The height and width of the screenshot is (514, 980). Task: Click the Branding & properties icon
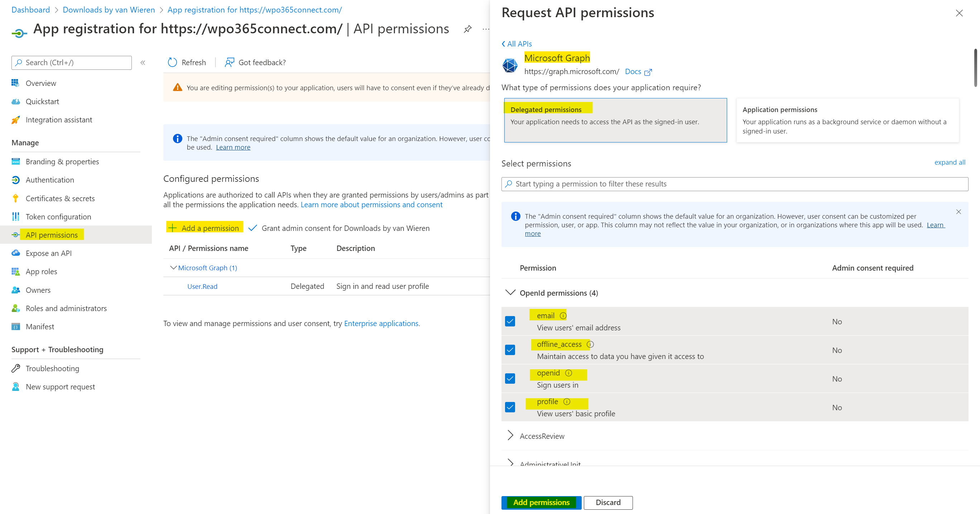15,161
